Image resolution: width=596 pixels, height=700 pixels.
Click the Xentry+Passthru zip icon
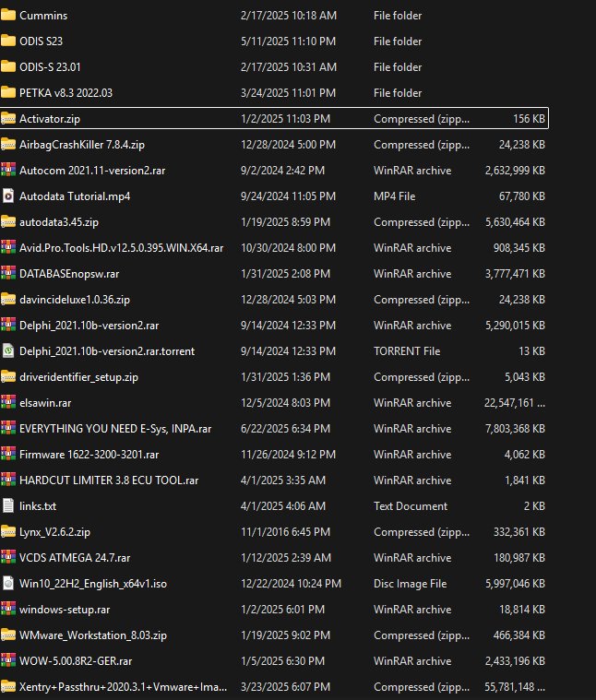click(8, 686)
